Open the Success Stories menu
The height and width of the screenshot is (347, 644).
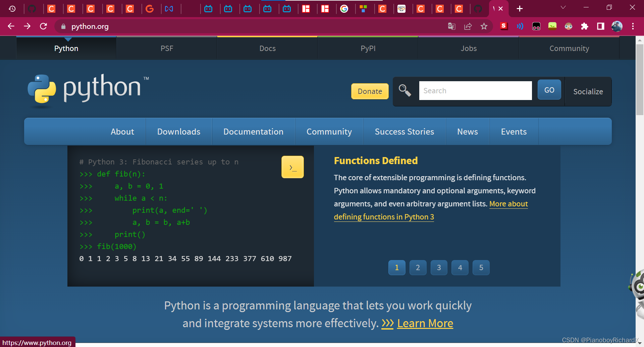pos(405,132)
